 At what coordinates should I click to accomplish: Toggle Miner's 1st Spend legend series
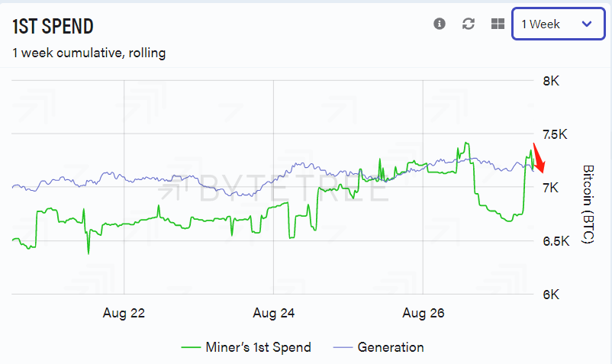coord(246,347)
